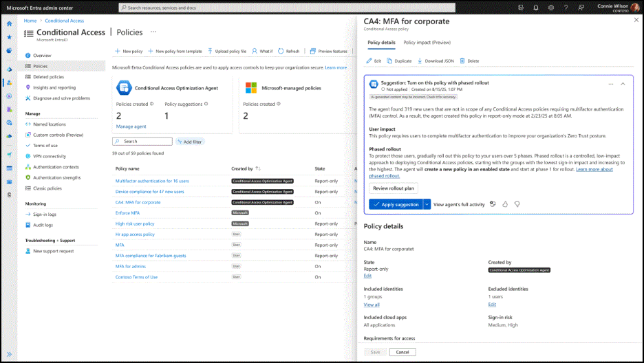Open ellipsis menu beside Policies title
This screenshot has width=644, height=363.
(153, 32)
